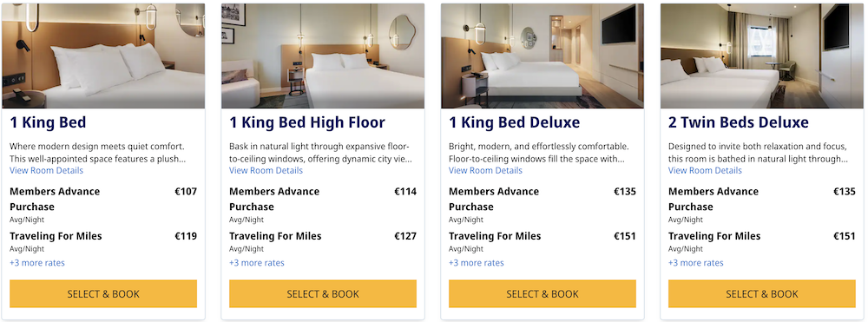Select & Book 1 King Bed High Floor
Viewport: 868px width, 322px height.
pyautogui.click(x=323, y=293)
